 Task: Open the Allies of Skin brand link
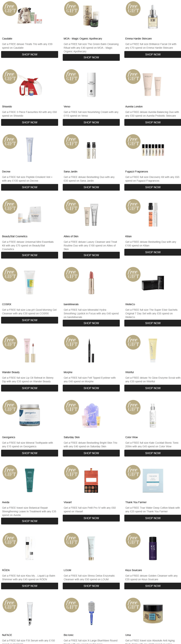[71, 236]
